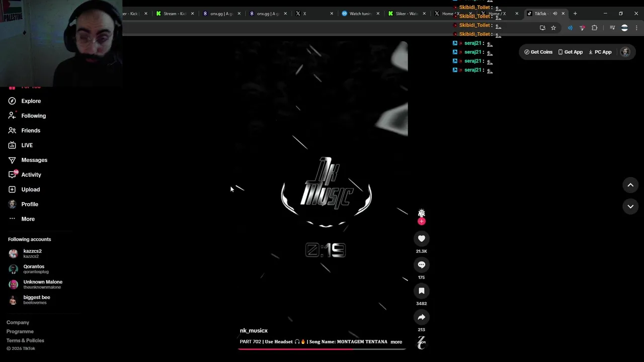This screenshot has height=362, width=644.
Task: Bookmark this page with star icon
Action: pyautogui.click(x=553, y=28)
